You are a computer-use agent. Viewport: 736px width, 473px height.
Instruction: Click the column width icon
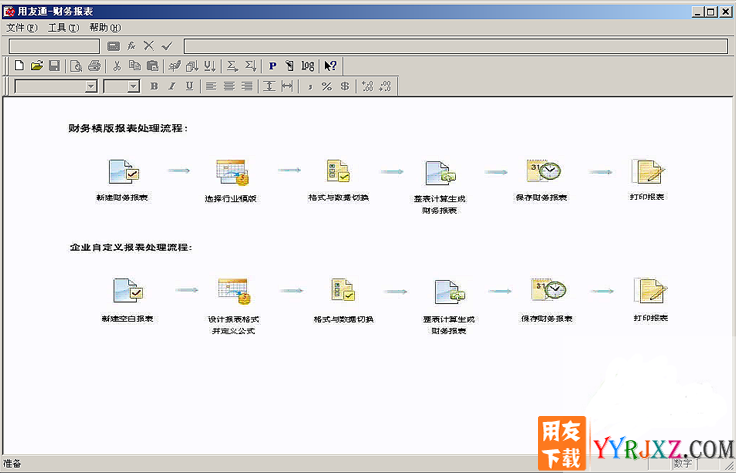pos(287,86)
